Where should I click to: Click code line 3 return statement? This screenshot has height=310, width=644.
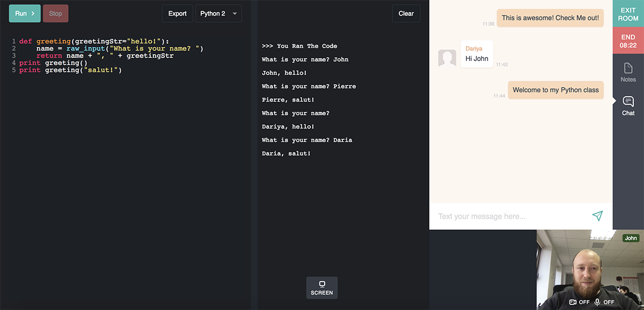click(x=105, y=56)
